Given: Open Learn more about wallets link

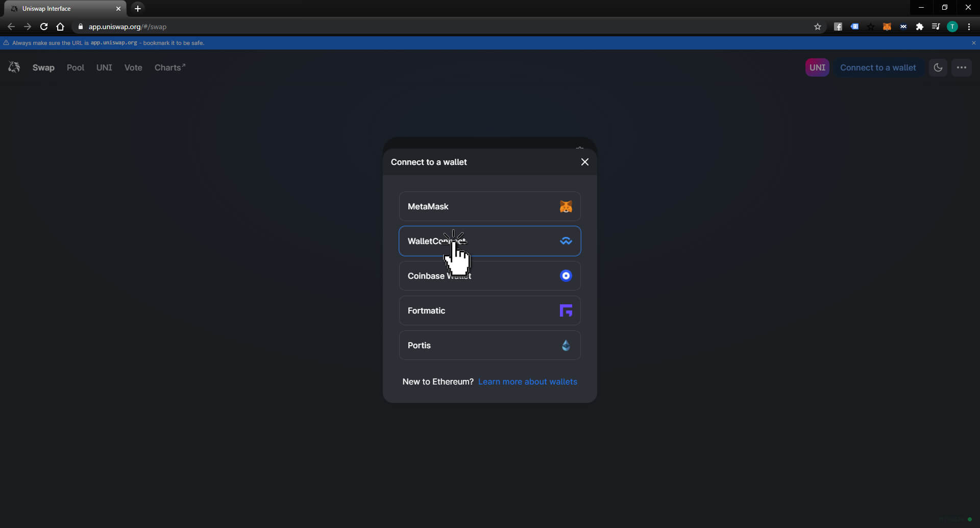Looking at the screenshot, I should click(x=527, y=381).
